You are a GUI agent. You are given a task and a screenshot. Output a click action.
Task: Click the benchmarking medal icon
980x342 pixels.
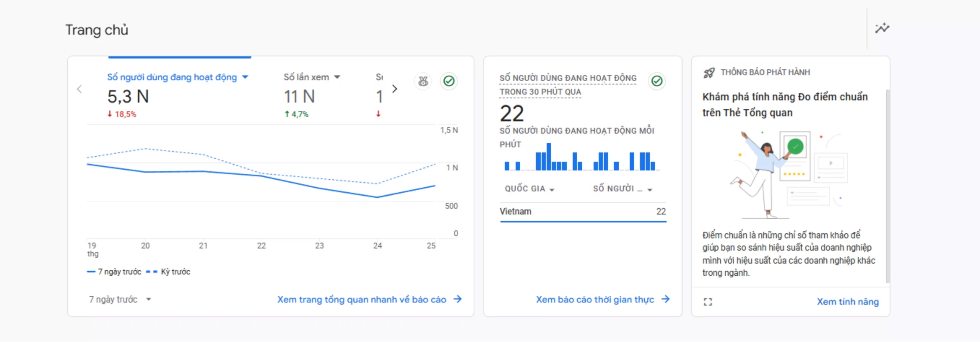(x=423, y=81)
